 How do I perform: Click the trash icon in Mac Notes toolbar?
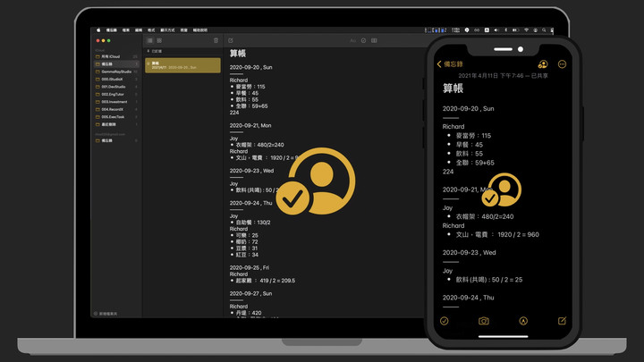pyautogui.click(x=216, y=40)
